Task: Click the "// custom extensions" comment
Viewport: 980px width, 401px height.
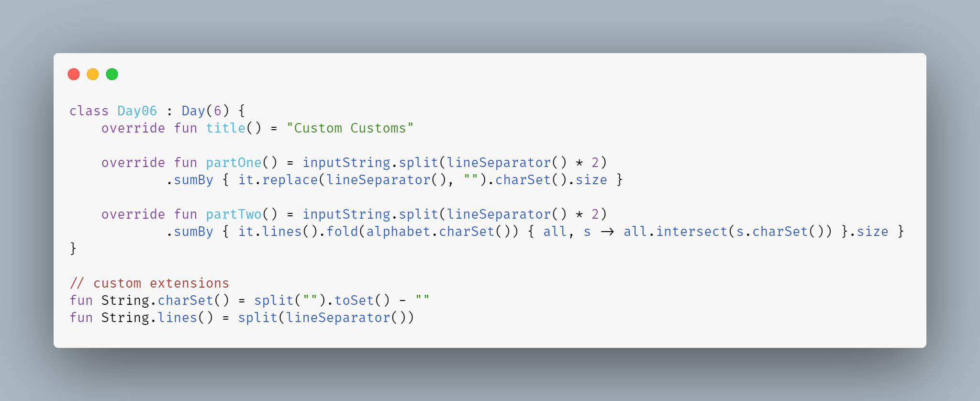Action: [149, 283]
